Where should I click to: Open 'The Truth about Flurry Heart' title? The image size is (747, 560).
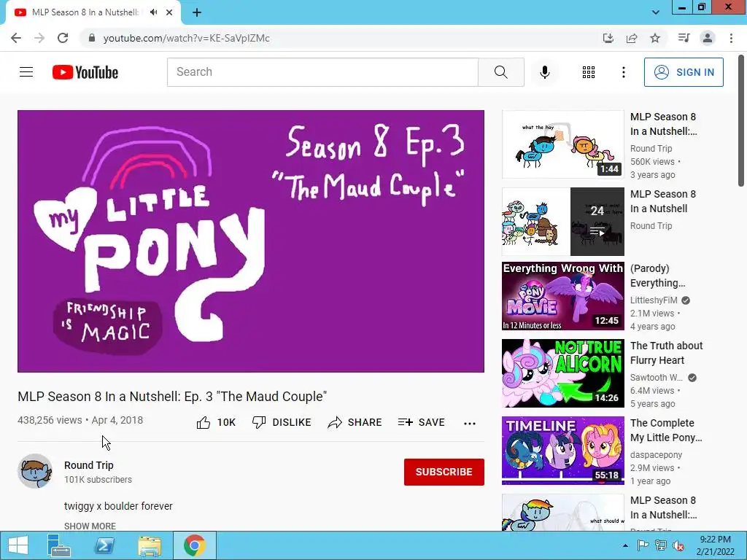(667, 353)
